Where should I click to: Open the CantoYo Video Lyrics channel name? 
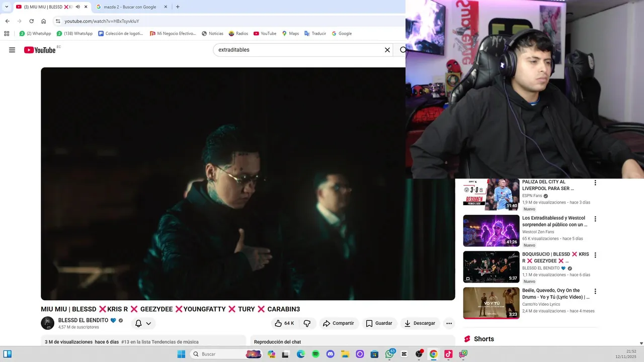[541, 304]
